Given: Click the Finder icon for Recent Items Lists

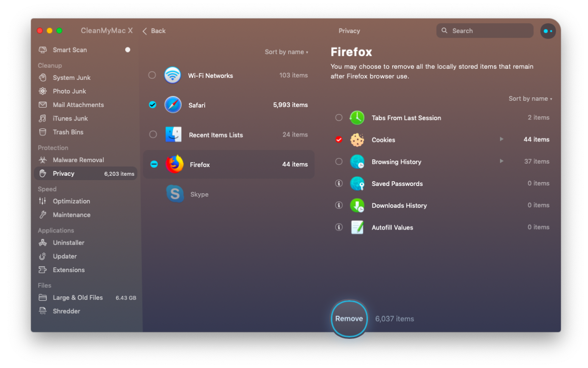Looking at the screenshot, I should coord(173,135).
